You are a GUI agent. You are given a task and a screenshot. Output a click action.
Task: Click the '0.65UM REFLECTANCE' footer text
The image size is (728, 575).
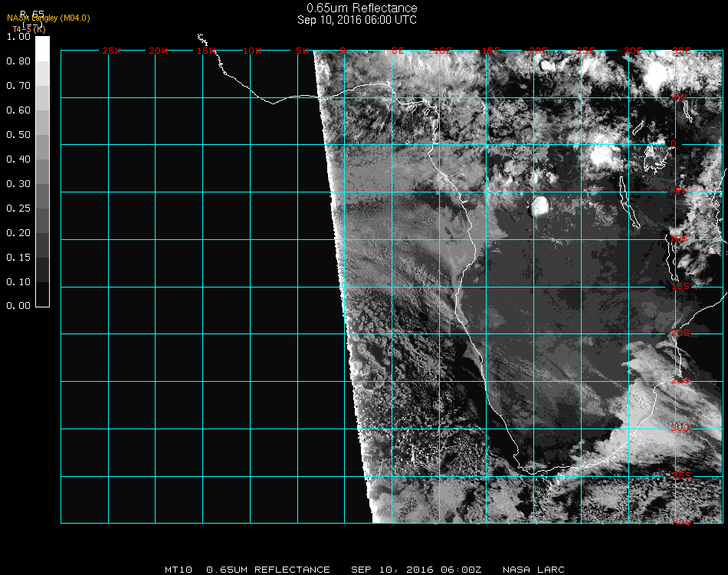pos(268,570)
